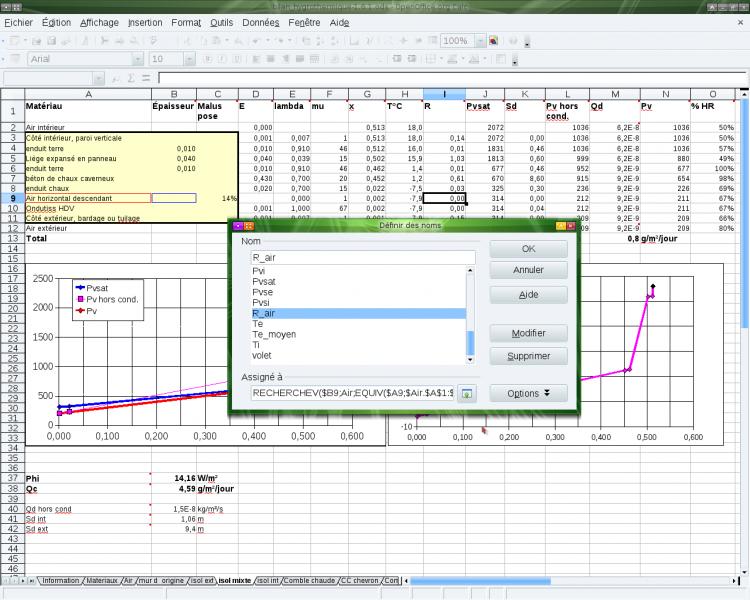
Task: Click the Modifier button
Action: [x=529, y=333]
